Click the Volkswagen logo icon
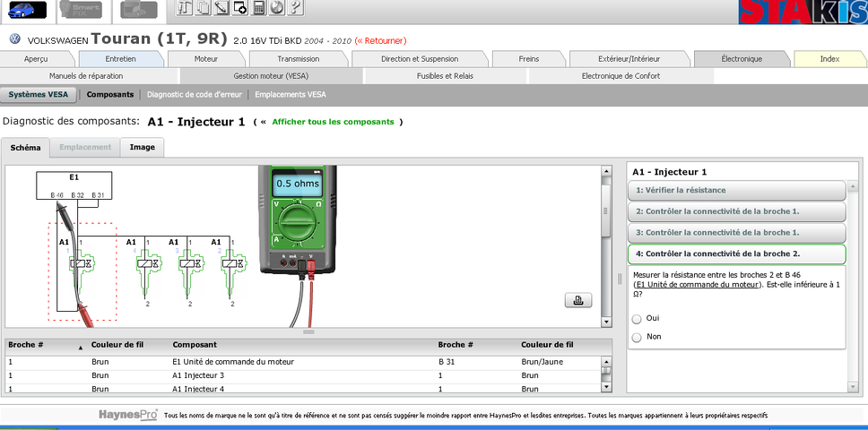 [x=14, y=40]
